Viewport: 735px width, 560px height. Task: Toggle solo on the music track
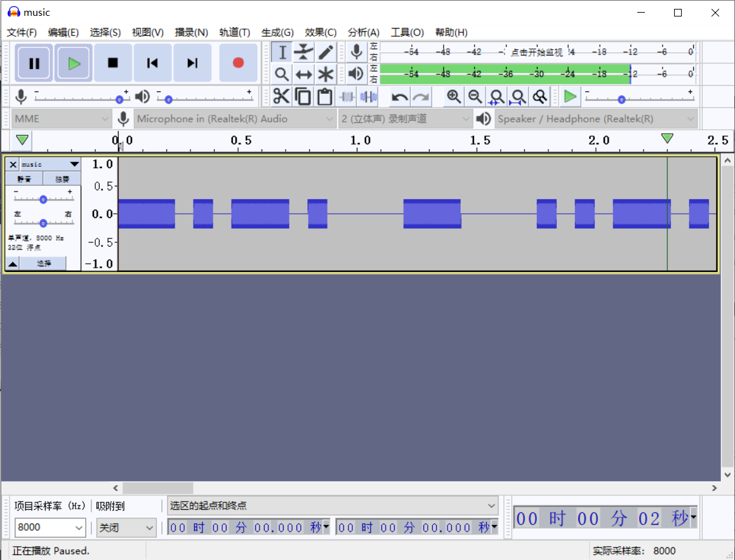click(62, 178)
